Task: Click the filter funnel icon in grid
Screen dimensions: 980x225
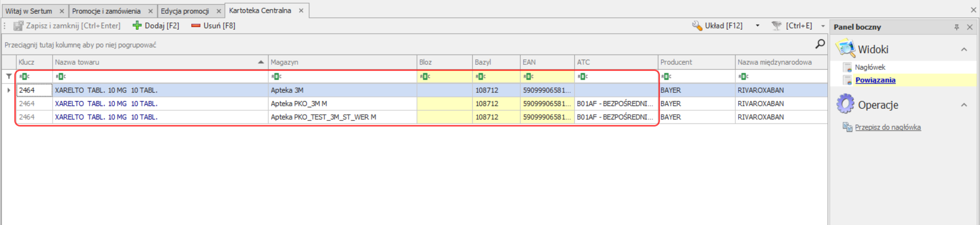Action: point(9,77)
